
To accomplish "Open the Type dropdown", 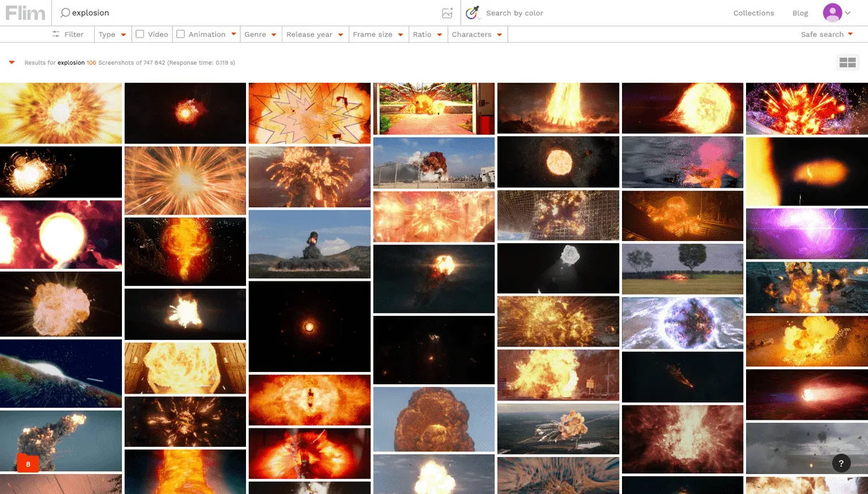I will tap(112, 34).
